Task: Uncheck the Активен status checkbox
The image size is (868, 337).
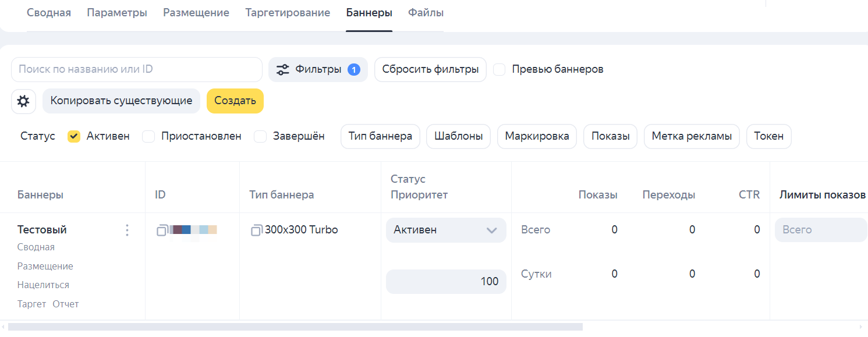Action: click(x=74, y=136)
